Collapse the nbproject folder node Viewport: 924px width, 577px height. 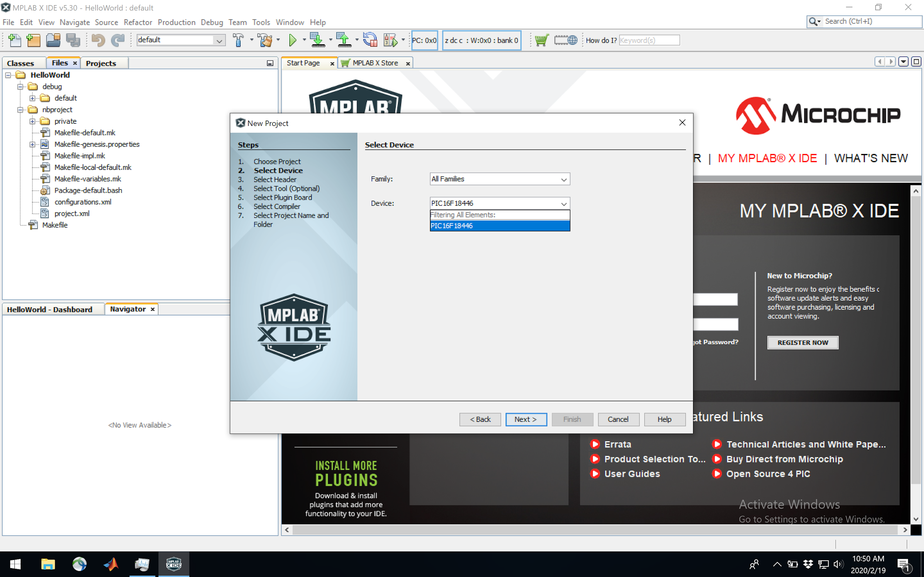pos(20,110)
